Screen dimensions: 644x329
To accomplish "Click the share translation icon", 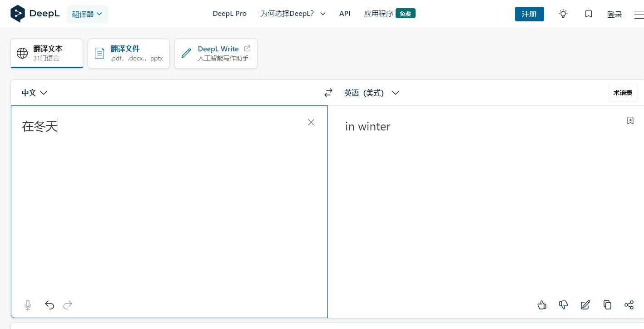I will [x=629, y=305].
